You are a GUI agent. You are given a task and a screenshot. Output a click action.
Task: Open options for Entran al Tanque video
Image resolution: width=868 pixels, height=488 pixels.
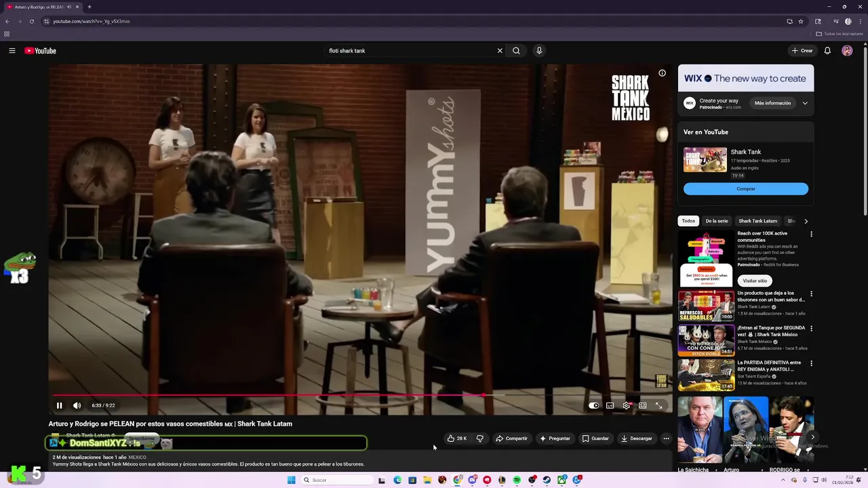click(x=811, y=329)
